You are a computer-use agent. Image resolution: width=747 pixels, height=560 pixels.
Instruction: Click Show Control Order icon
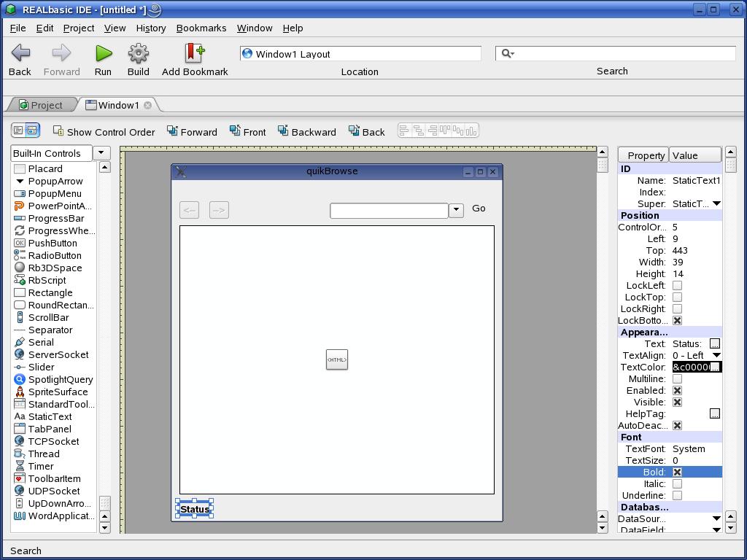[x=58, y=131]
